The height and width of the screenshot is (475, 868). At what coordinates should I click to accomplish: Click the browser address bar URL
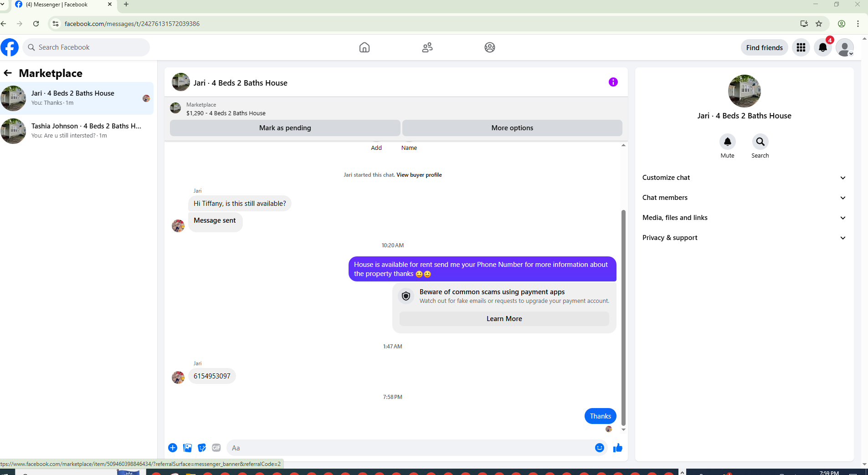132,24
